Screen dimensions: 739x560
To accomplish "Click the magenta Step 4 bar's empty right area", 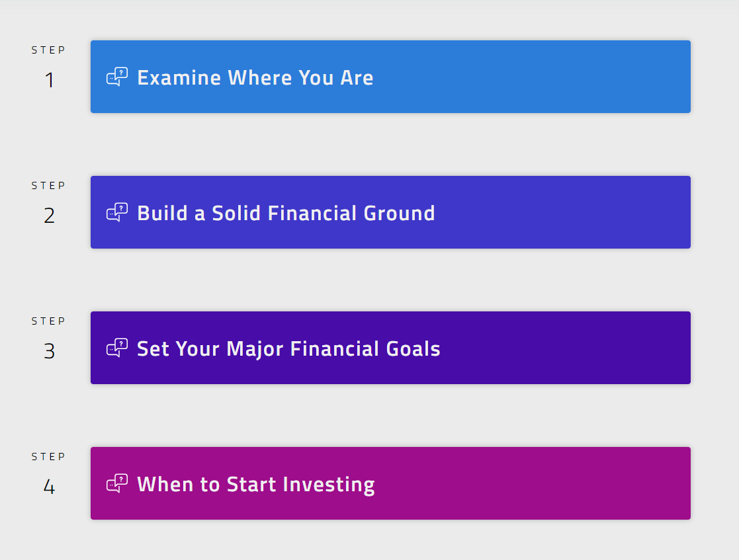I will pos(562,483).
